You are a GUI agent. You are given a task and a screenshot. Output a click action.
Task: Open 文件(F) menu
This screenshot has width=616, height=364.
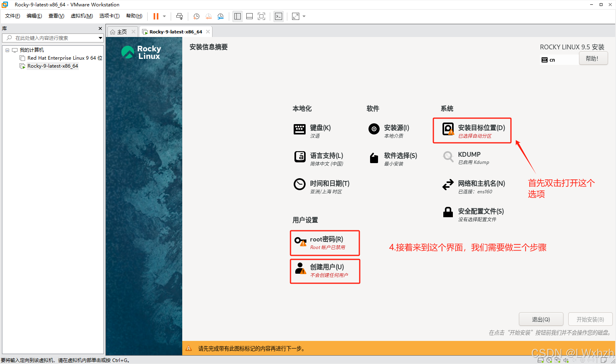point(13,16)
